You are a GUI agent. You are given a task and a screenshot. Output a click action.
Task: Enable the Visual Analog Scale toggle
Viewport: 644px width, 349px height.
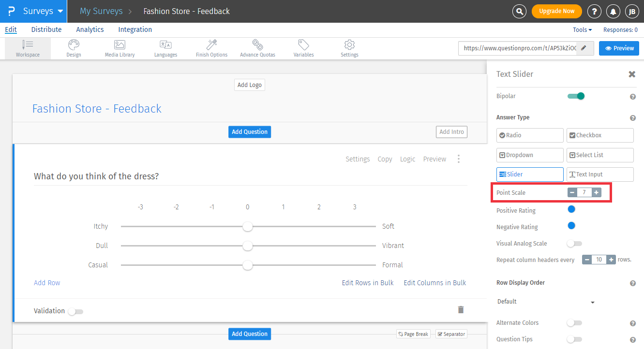pyautogui.click(x=574, y=244)
